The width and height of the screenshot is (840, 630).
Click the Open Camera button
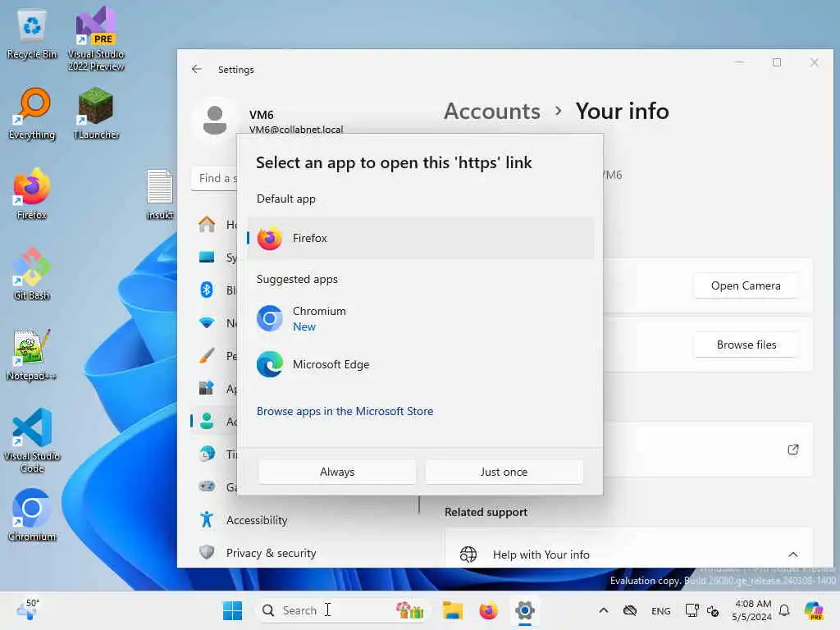[x=746, y=286]
